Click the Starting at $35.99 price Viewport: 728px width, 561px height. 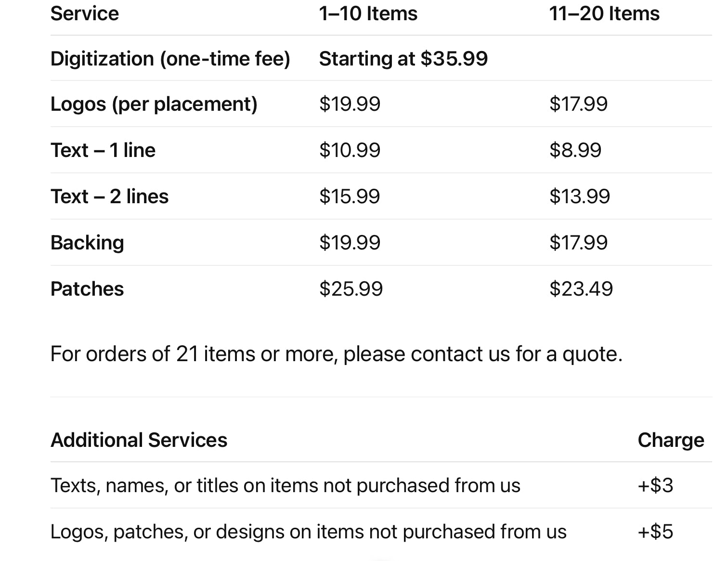click(x=403, y=59)
